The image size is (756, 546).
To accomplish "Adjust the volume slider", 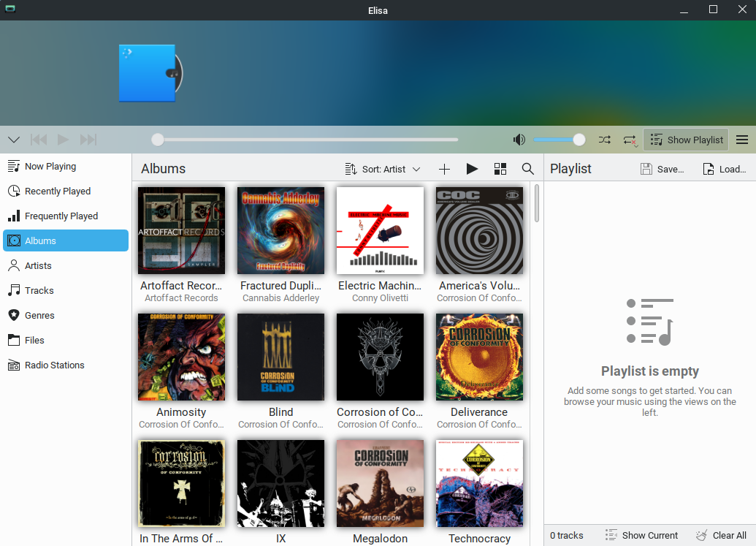I will (560, 140).
